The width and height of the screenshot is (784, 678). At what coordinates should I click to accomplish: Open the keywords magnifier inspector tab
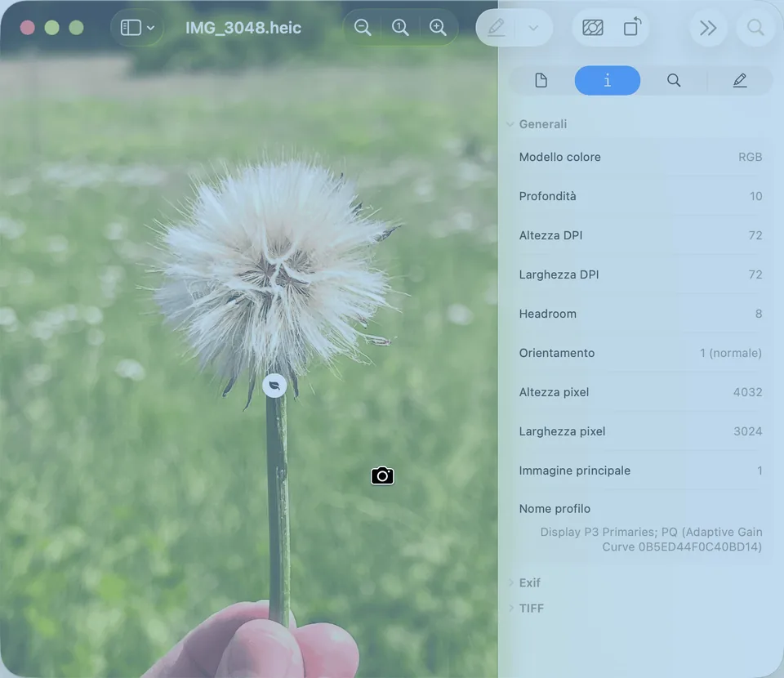(x=674, y=81)
